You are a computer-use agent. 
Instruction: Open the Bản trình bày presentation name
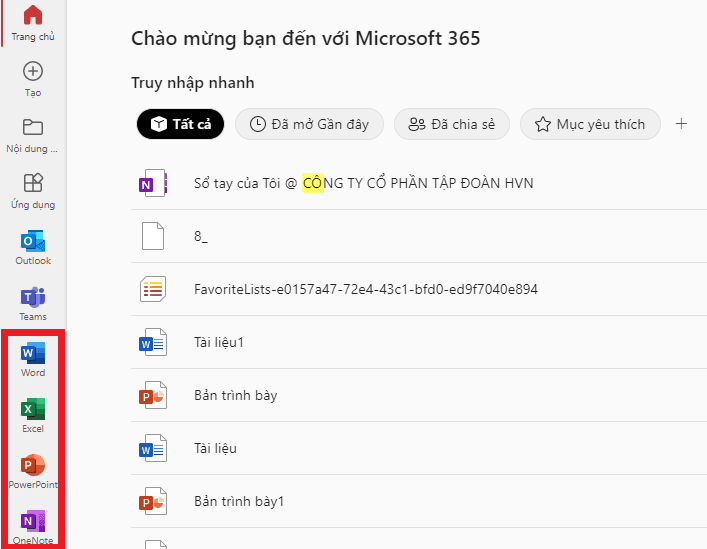(x=235, y=395)
